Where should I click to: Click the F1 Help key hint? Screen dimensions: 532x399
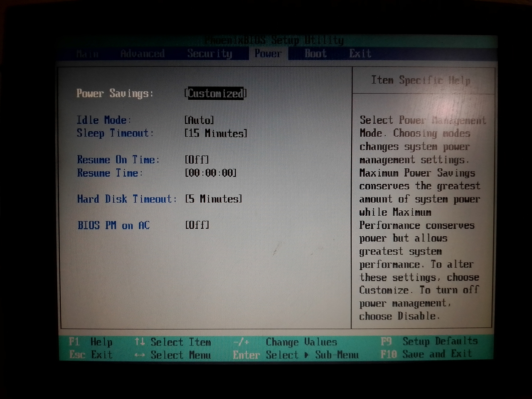[x=91, y=342]
